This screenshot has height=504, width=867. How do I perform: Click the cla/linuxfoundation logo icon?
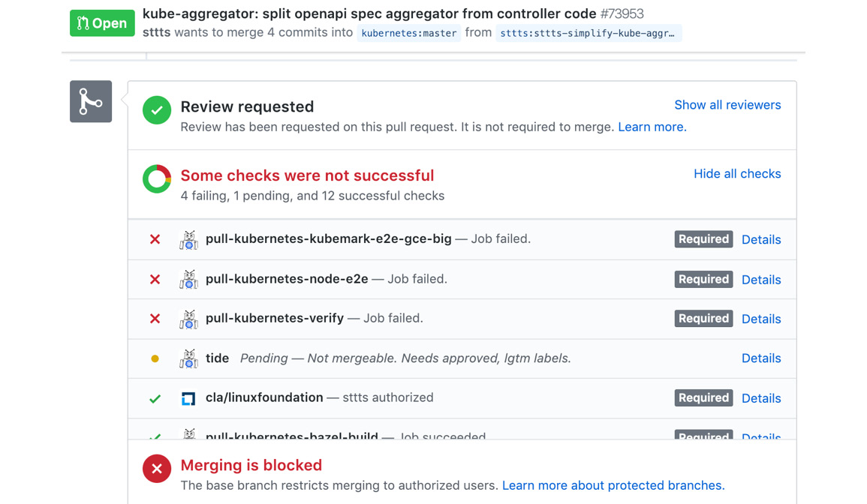tap(188, 398)
